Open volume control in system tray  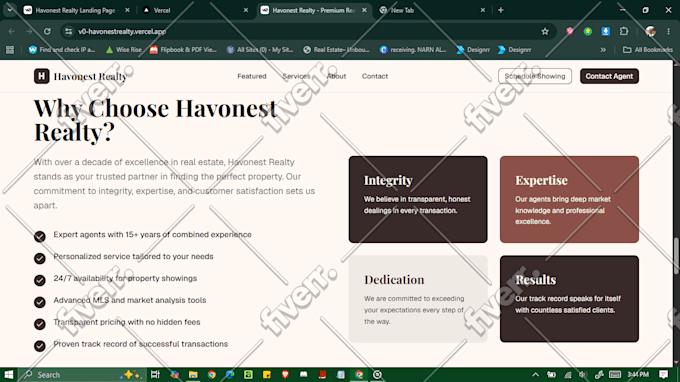tap(583, 375)
